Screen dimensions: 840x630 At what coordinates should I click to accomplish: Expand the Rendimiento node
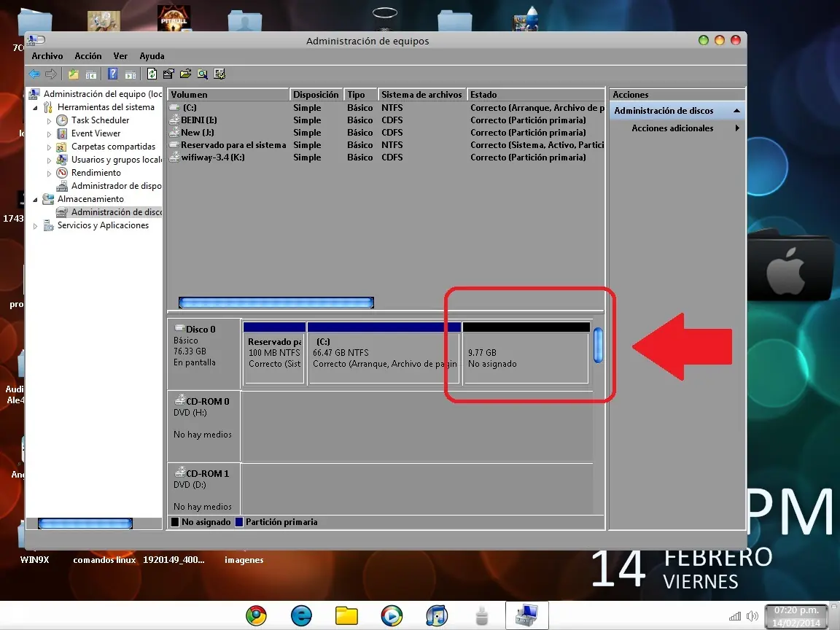tap(50, 173)
